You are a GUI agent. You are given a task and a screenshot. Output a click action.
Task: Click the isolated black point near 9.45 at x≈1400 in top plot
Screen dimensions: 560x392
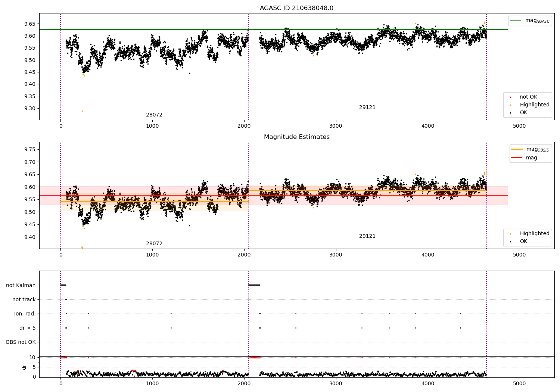tap(189, 73)
